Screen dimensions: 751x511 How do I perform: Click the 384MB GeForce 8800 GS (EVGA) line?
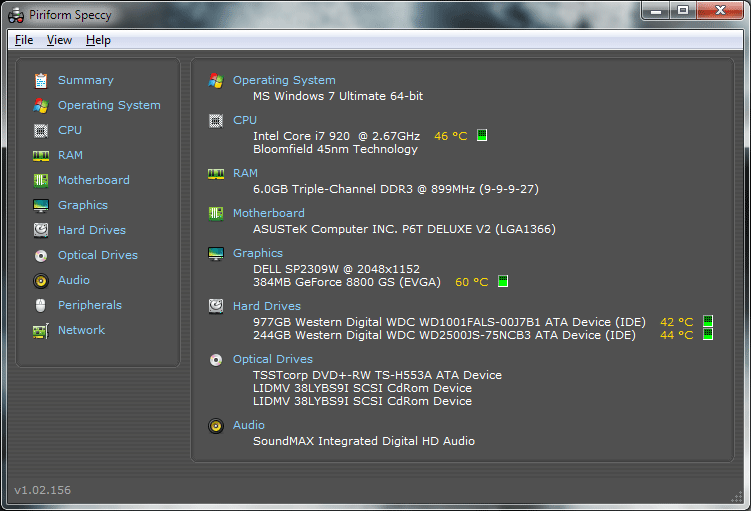coord(347,282)
